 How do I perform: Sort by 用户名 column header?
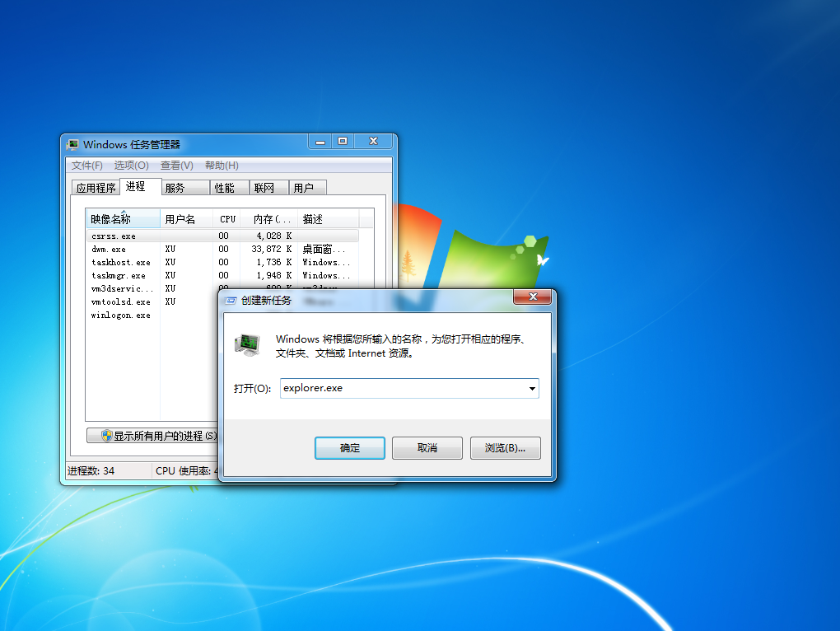(x=186, y=219)
